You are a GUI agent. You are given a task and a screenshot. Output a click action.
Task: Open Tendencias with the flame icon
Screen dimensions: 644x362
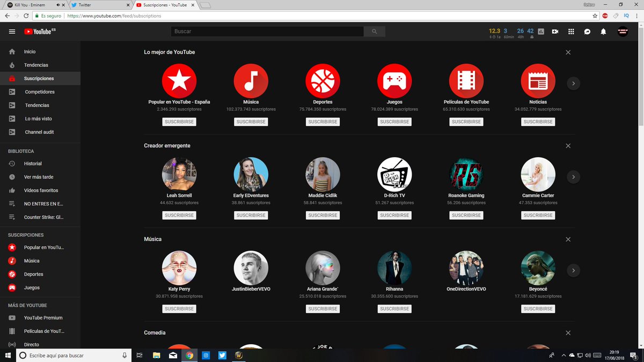point(40,65)
